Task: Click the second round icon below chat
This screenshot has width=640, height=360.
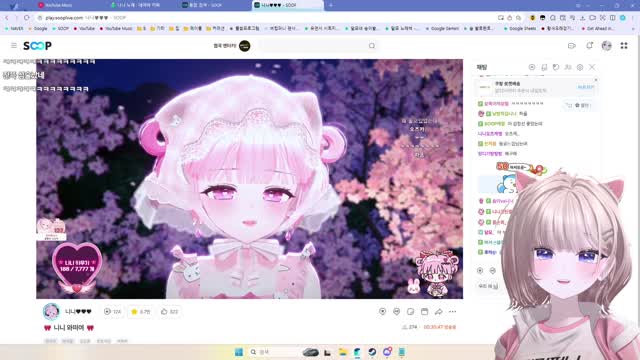Action: pos(493,271)
